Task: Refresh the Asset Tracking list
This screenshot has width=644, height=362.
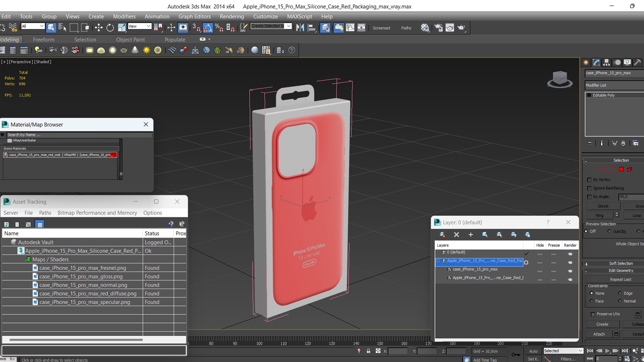Action: [6, 224]
